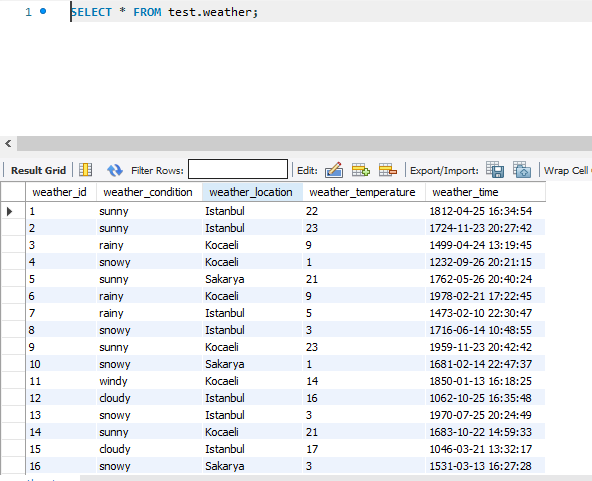592x481 pixels.
Task: Sort by weather_condition column header
Action: 149,192
